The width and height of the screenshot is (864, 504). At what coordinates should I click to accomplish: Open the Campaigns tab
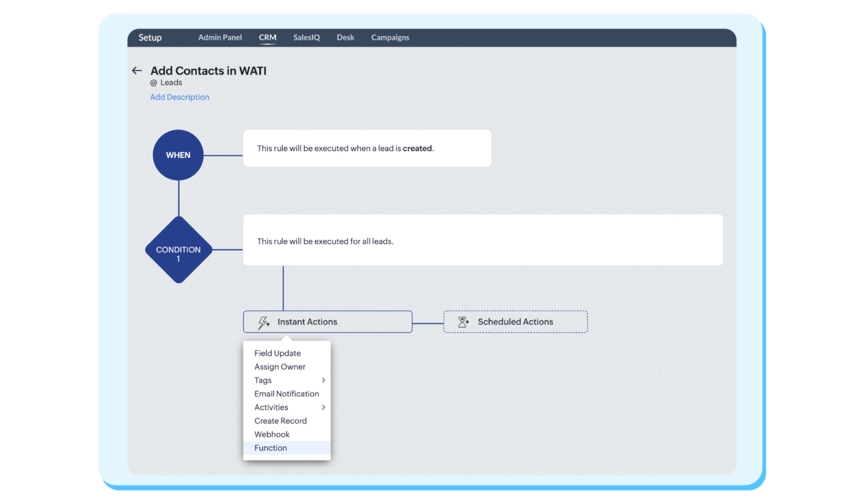[390, 37]
